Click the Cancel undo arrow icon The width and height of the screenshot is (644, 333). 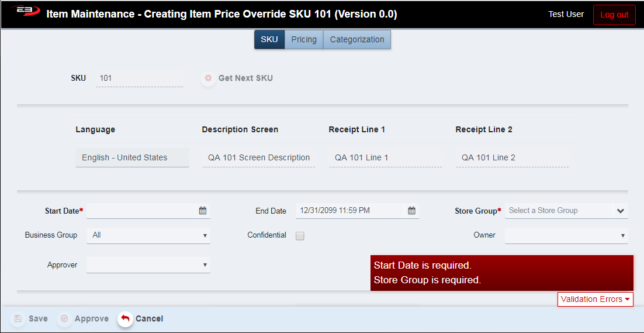tap(125, 319)
